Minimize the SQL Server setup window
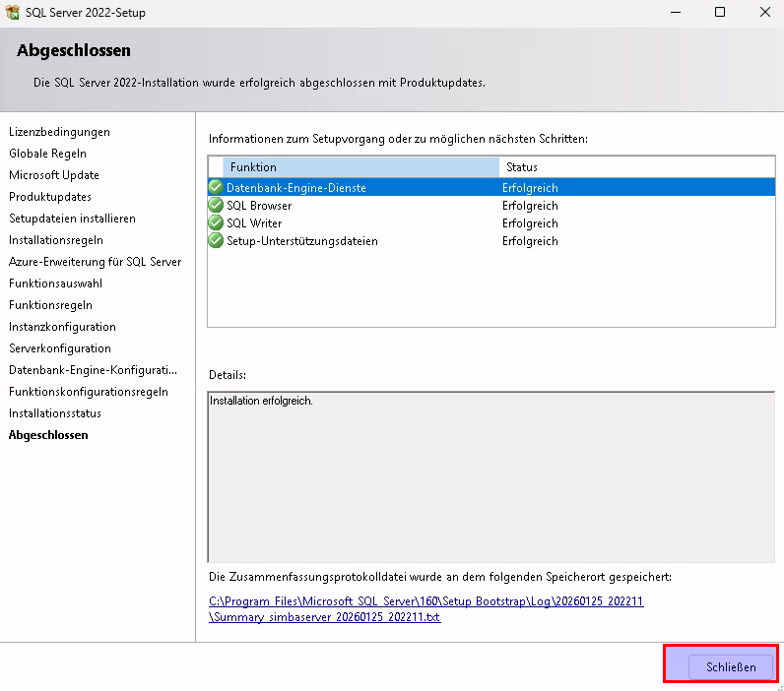This screenshot has width=784, height=691. (x=675, y=13)
